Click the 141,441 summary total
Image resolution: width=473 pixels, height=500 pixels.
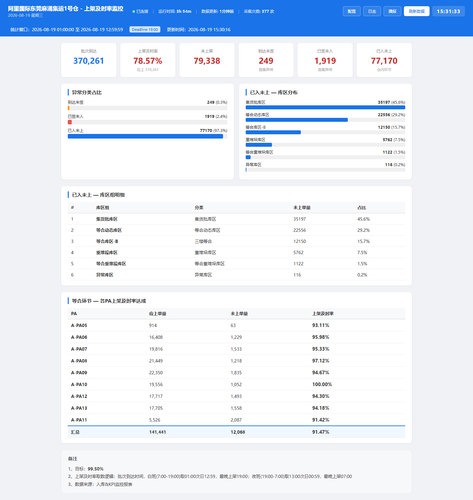point(157,432)
